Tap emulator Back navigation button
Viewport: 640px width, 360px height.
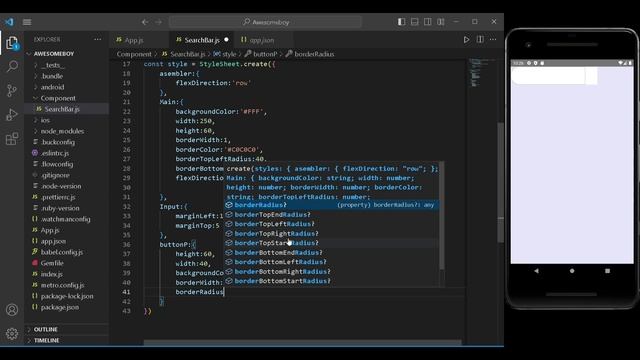pos(536,271)
